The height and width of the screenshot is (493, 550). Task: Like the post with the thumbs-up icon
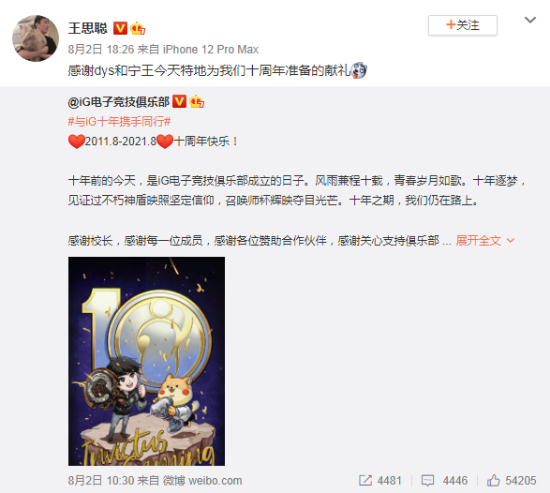point(493,480)
